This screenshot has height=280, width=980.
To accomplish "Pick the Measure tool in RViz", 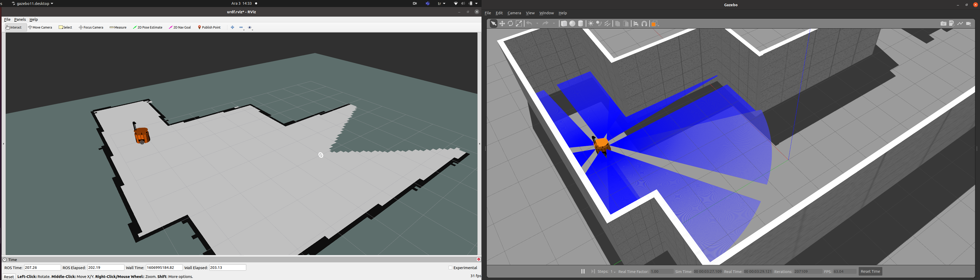I will (x=118, y=27).
